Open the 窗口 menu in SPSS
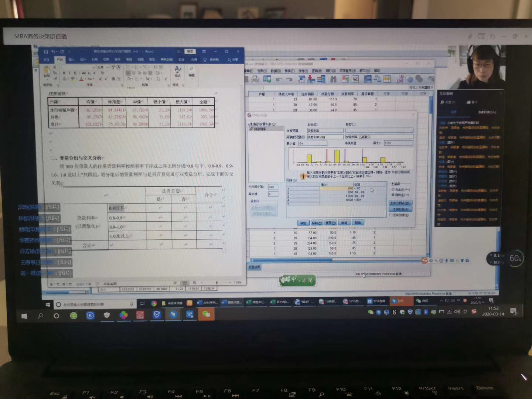 364,71
